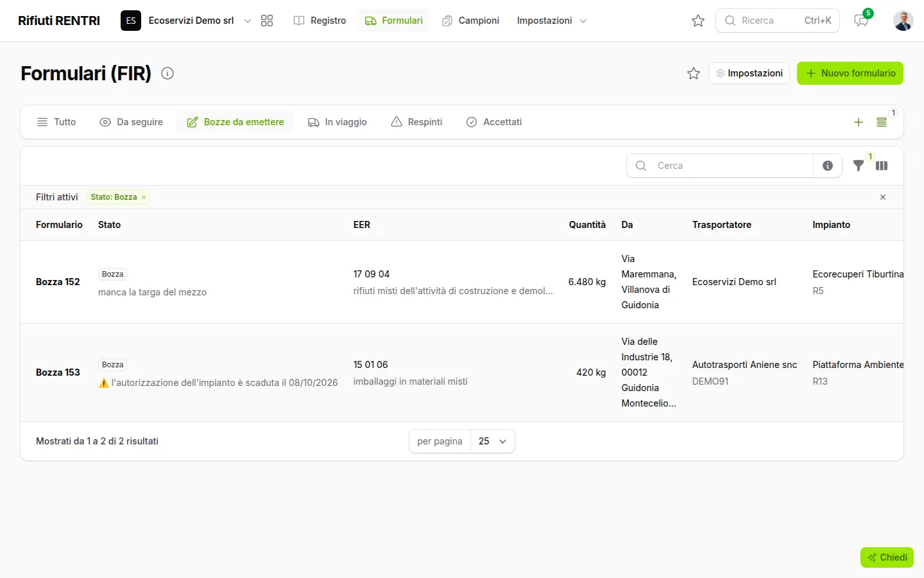
Task: Click the Autotrasporti Aniene snc transporter
Action: click(x=744, y=365)
